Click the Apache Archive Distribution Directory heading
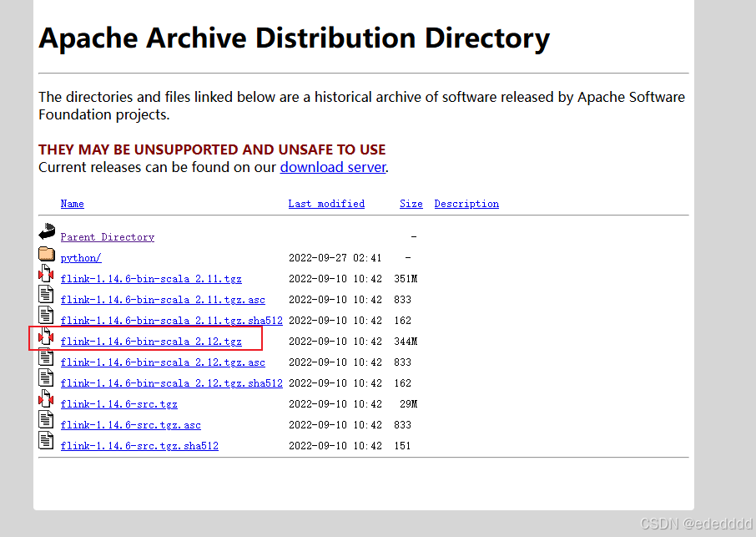This screenshot has height=537, width=756. tap(294, 38)
